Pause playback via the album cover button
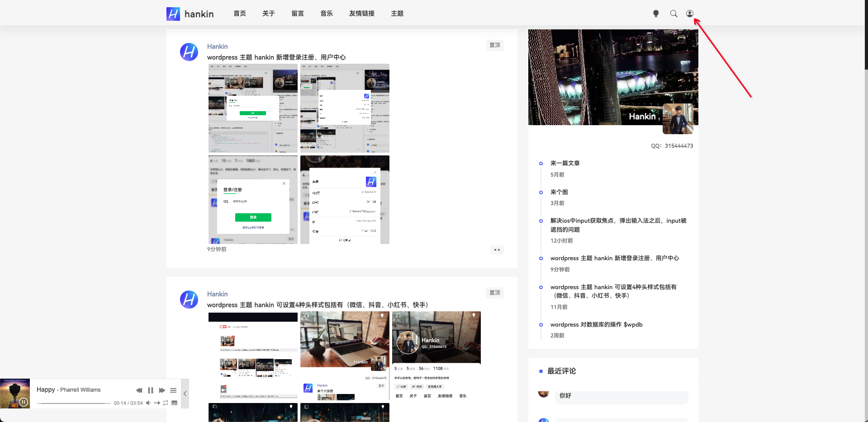 click(x=24, y=402)
